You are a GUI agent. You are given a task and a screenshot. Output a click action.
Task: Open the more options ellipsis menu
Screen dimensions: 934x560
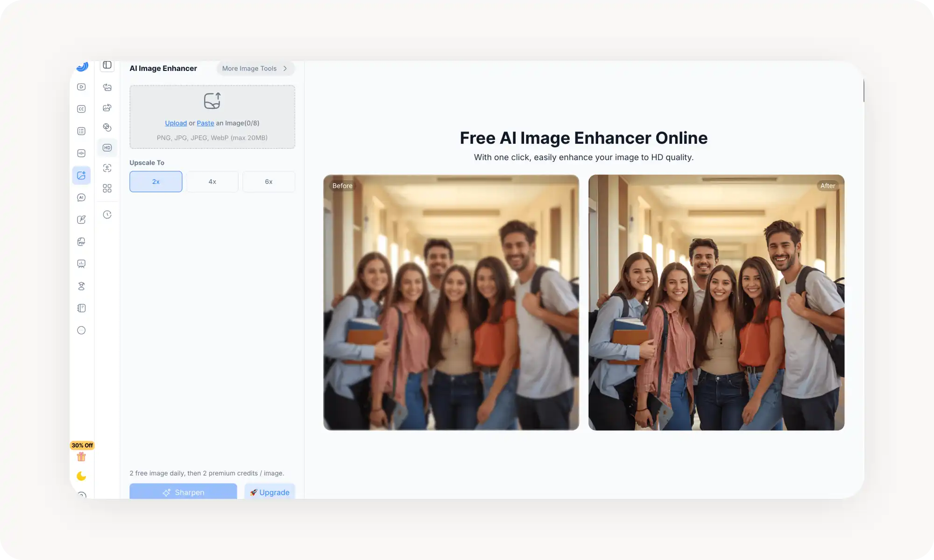click(x=81, y=330)
